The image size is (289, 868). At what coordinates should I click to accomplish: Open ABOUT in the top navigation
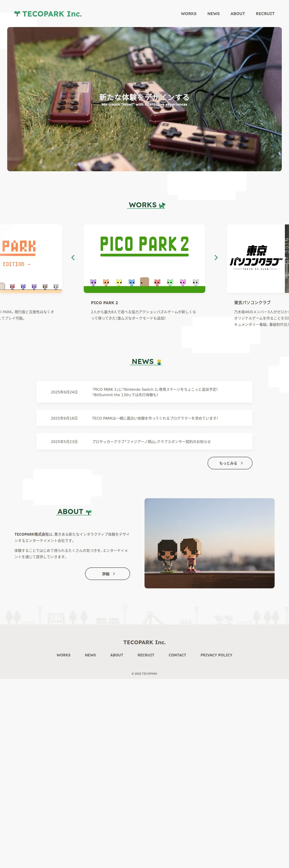coord(237,14)
